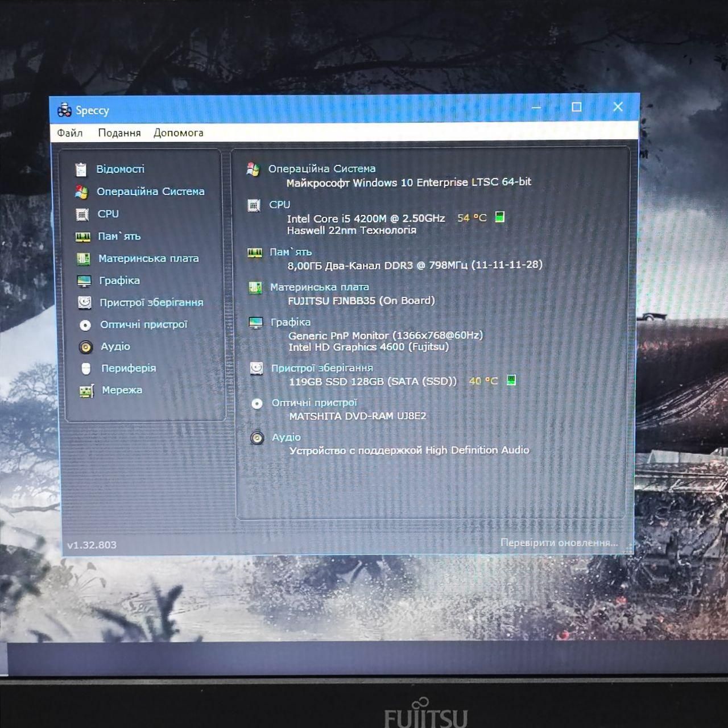This screenshot has height=728, width=728.
Task: Click Операційна Система heading in summary panel
Action: [322, 168]
